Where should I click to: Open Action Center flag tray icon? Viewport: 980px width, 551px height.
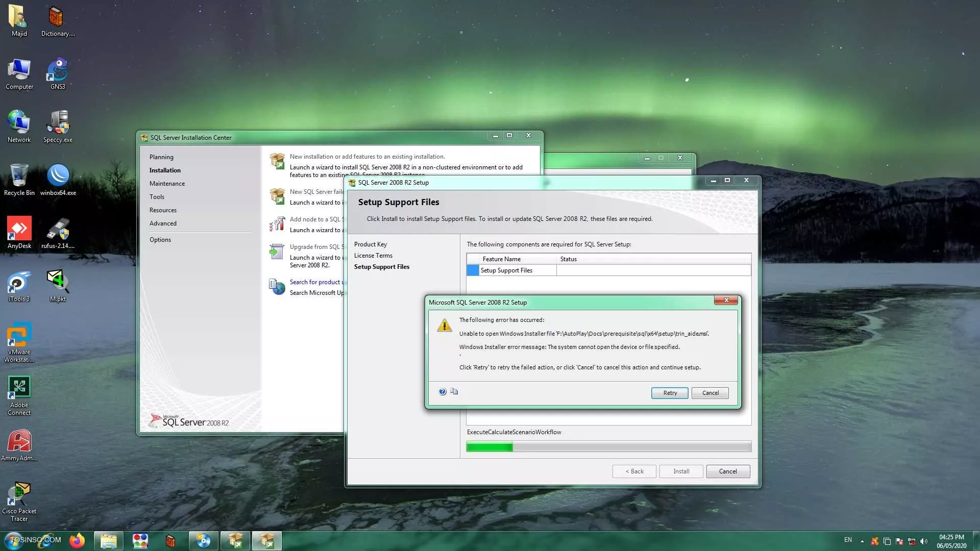(899, 541)
